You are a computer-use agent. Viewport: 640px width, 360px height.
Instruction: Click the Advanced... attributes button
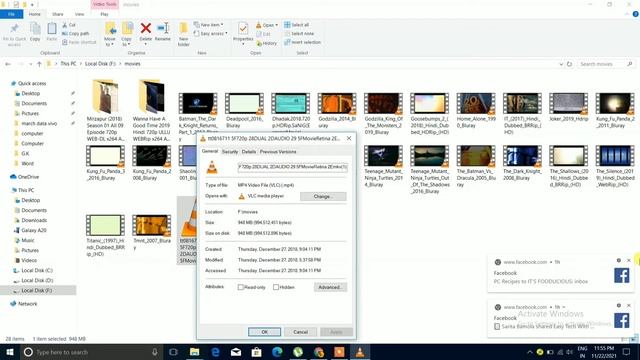(330, 287)
